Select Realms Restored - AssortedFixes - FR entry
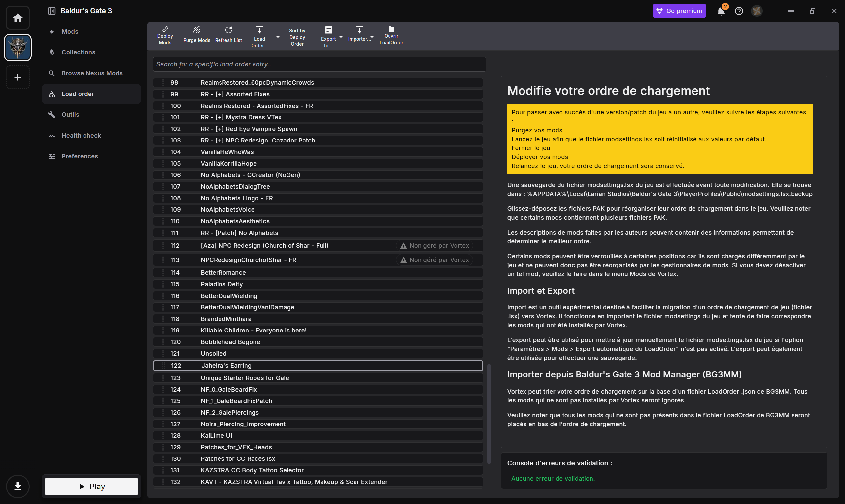Screen dimensions: 845x504 (318, 106)
